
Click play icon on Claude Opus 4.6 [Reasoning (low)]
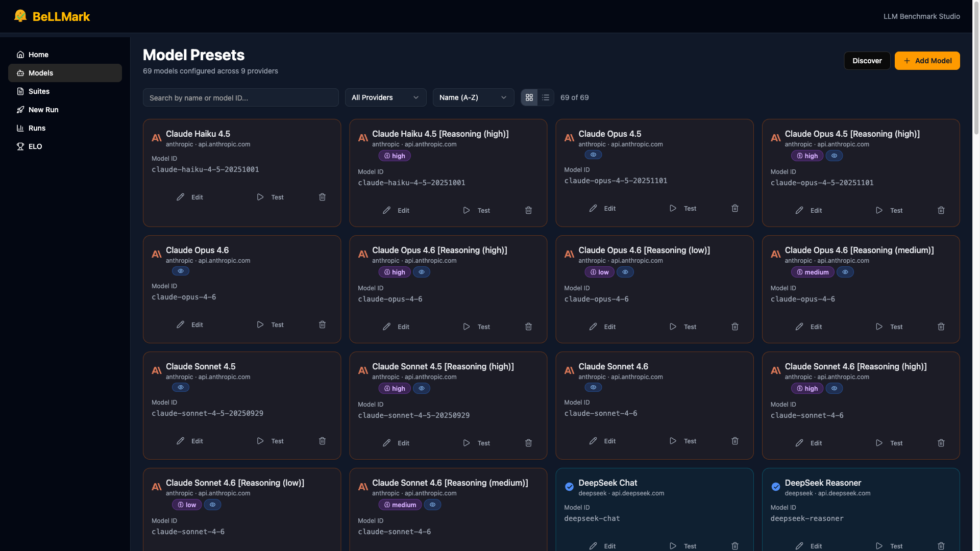click(x=673, y=327)
